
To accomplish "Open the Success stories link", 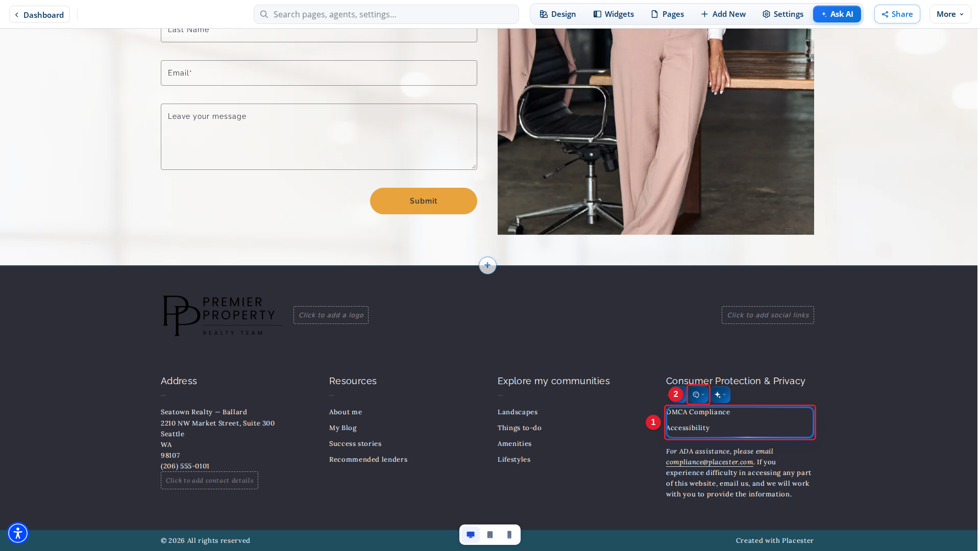I will pos(355,444).
